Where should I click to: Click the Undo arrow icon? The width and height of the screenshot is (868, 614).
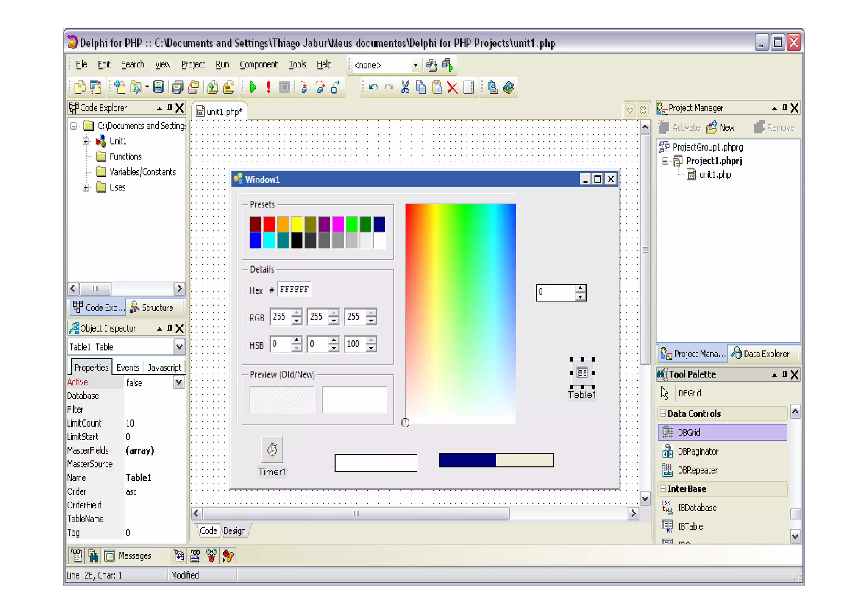[373, 87]
